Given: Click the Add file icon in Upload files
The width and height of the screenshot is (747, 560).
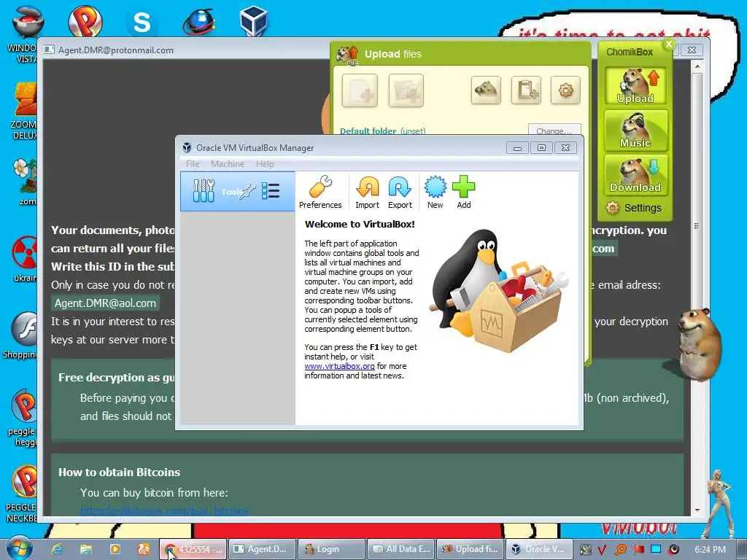Looking at the screenshot, I should (x=360, y=90).
